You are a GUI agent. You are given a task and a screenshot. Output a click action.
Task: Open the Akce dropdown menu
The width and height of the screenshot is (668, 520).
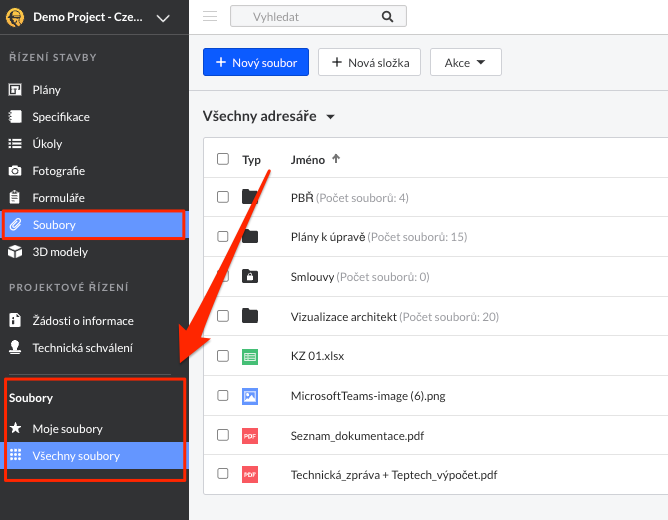click(465, 62)
